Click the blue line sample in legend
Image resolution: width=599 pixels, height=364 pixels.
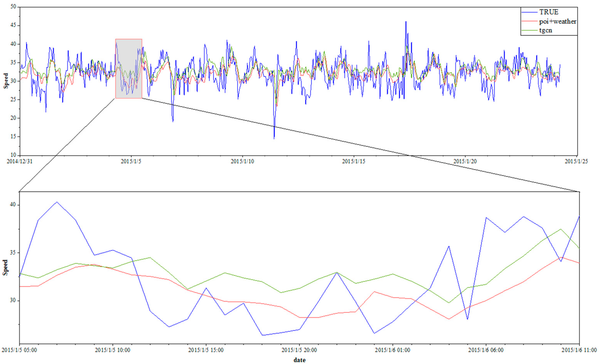tap(529, 12)
